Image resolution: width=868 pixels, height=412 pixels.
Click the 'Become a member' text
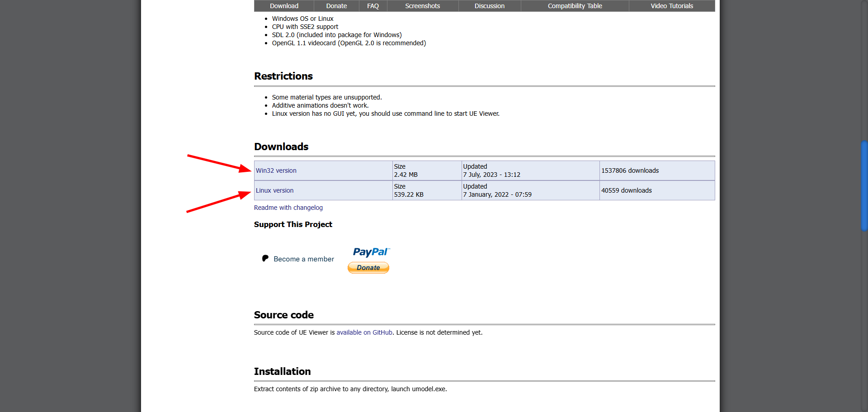click(x=304, y=259)
